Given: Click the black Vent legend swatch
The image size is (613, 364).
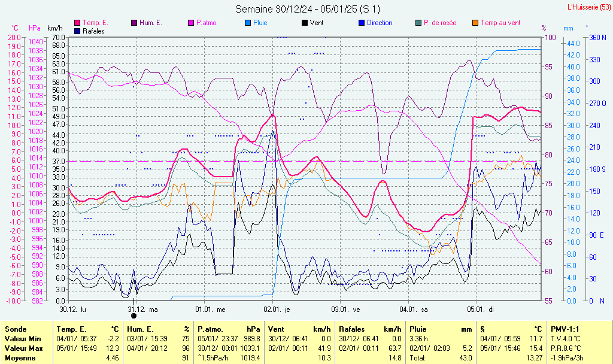Looking at the screenshot, I should [x=305, y=23].
